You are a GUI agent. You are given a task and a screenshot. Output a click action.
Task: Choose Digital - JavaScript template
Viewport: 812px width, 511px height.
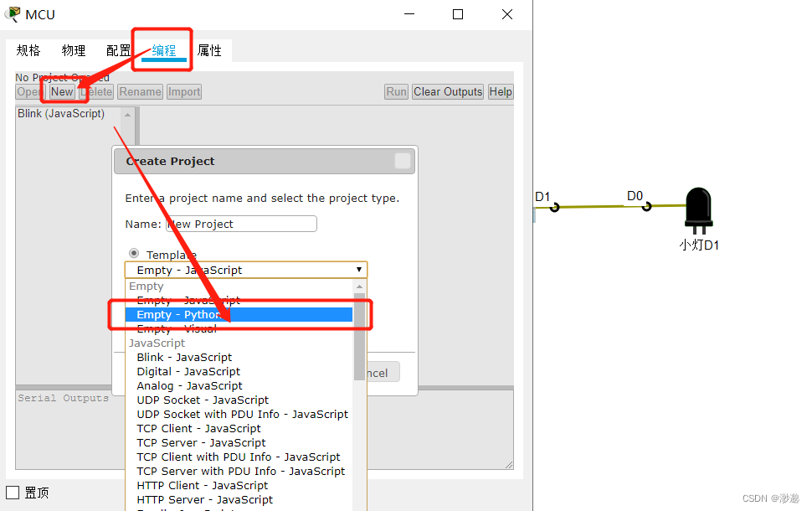coord(239,372)
